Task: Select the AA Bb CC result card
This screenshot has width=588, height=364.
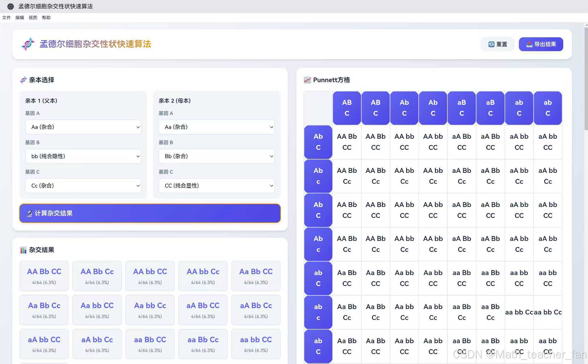Action: pos(44,276)
